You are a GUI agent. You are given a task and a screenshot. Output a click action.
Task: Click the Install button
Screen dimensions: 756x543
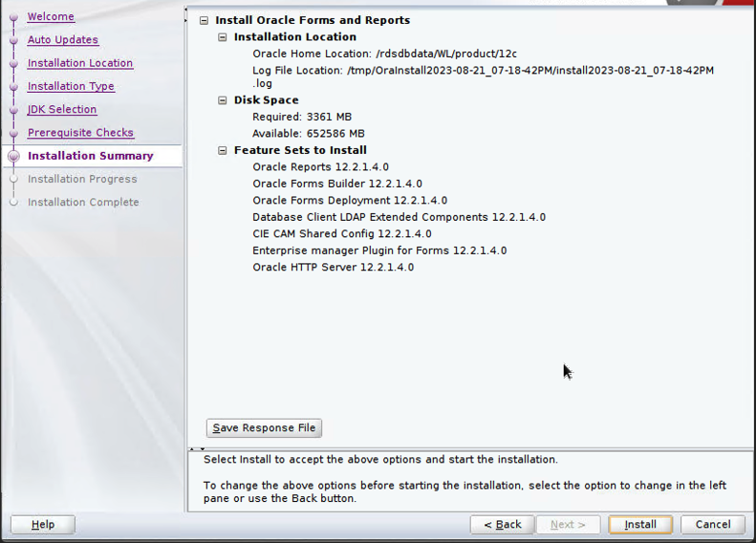click(639, 524)
